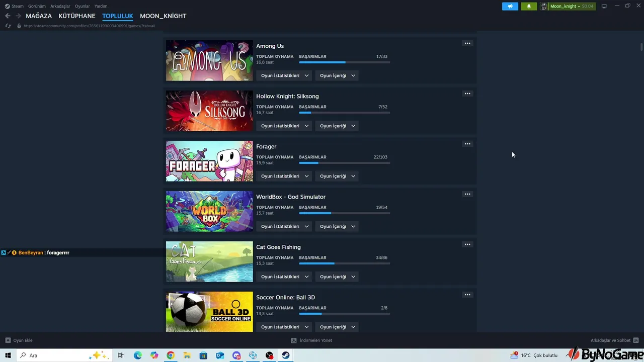Open the Arkadaşlar menu
Screen dimensions: 644x362
coord(60,6)
